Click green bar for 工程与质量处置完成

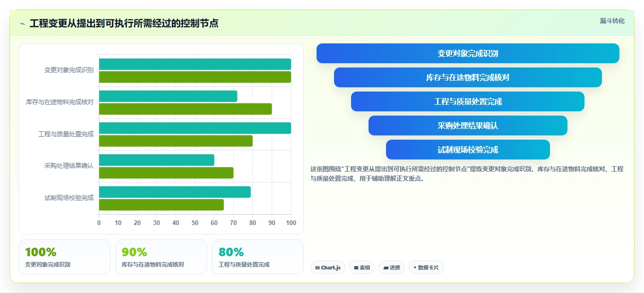176,141
